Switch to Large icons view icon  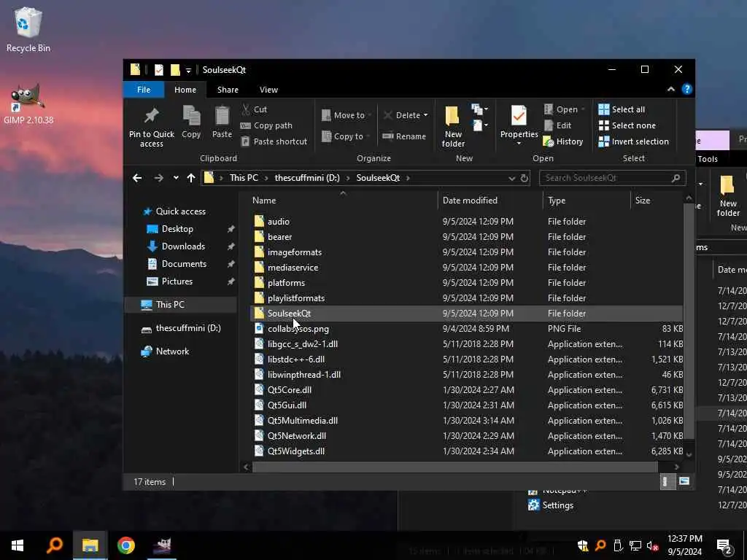[x=684, y=481]
